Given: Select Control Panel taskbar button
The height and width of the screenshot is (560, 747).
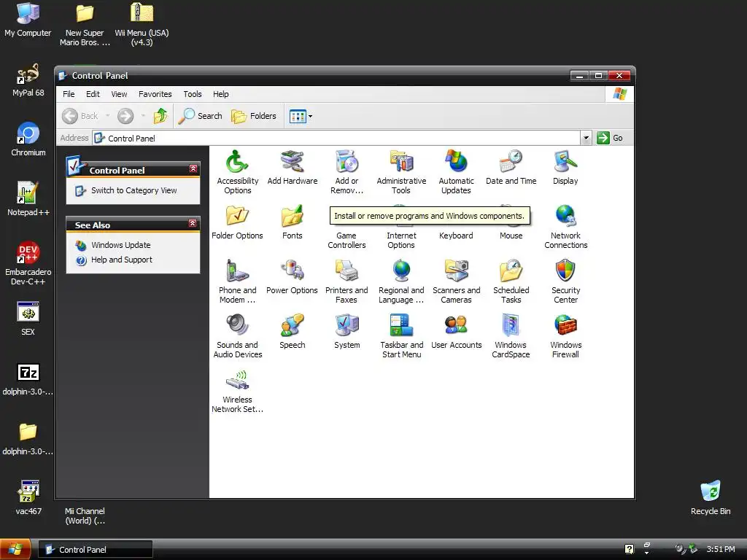Looking at the screenshot, I should [96, 550].
